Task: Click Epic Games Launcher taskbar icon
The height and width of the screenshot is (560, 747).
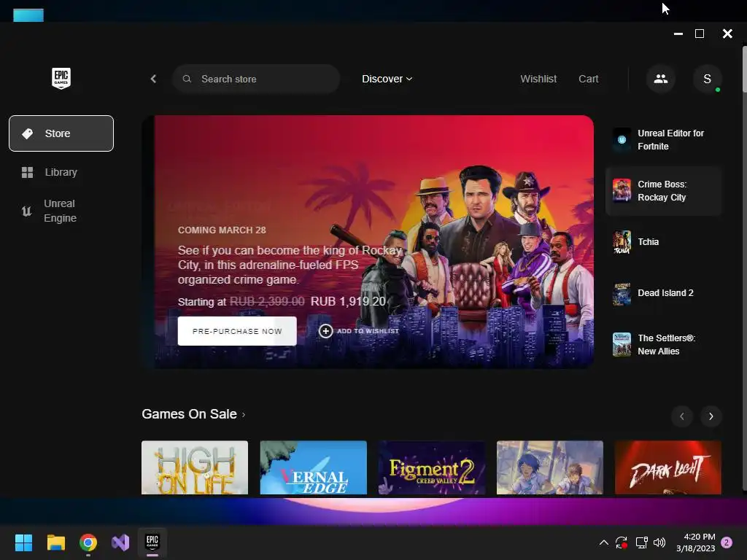Action: pyautogui.click(x=152, y=542)
